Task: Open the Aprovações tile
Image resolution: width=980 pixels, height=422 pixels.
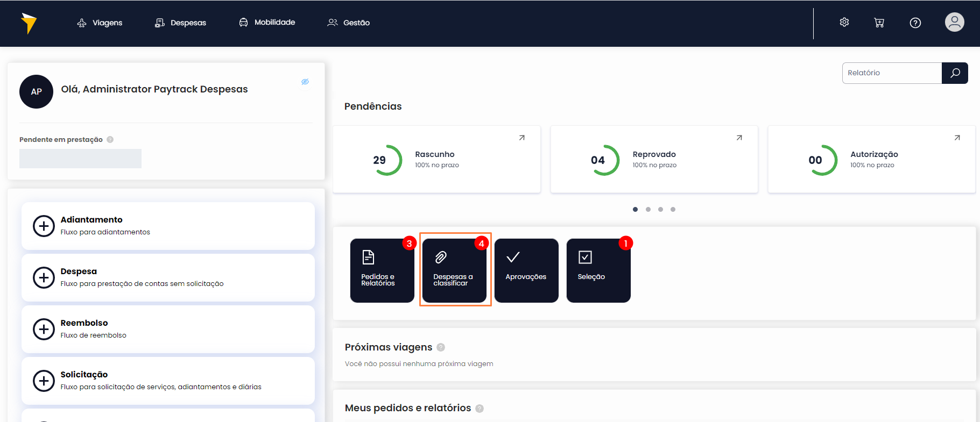Action: coord(526,270)
